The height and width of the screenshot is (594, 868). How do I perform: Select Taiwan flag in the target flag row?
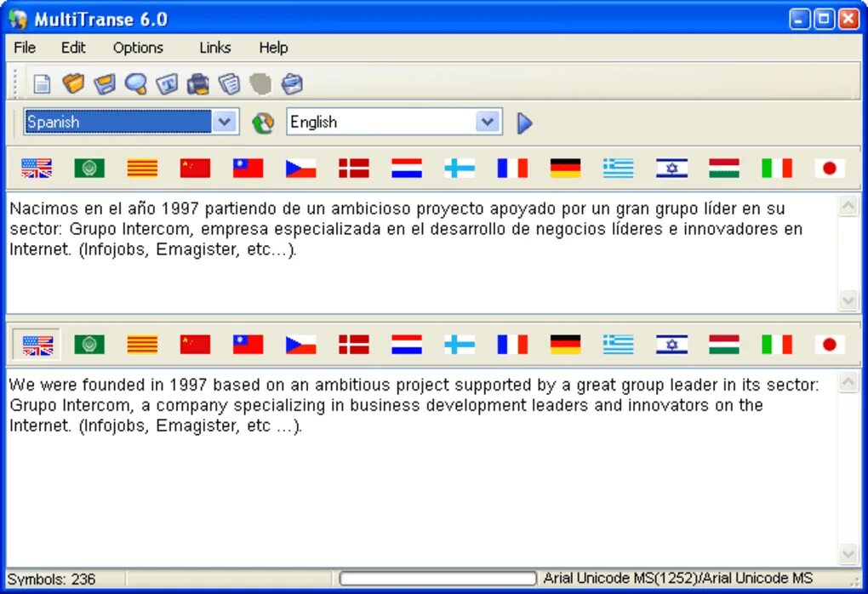[x=248, y=345]
